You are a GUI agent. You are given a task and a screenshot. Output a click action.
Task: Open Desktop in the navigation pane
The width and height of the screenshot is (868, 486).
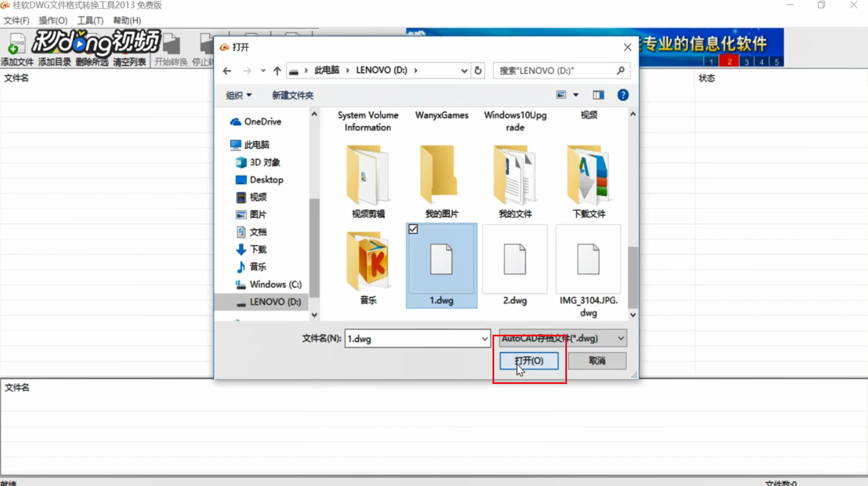pos(259,179)
